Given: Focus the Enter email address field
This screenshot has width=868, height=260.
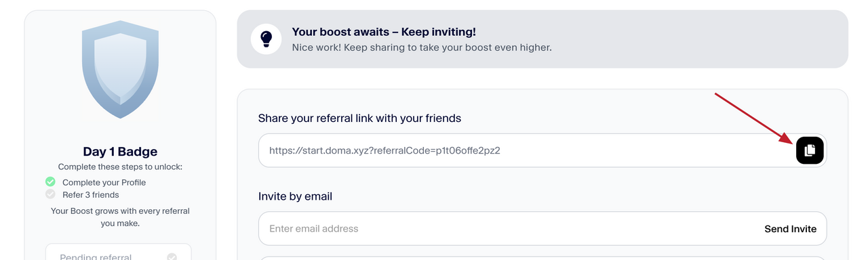Looking at the screenshot, I should (542, 229).
